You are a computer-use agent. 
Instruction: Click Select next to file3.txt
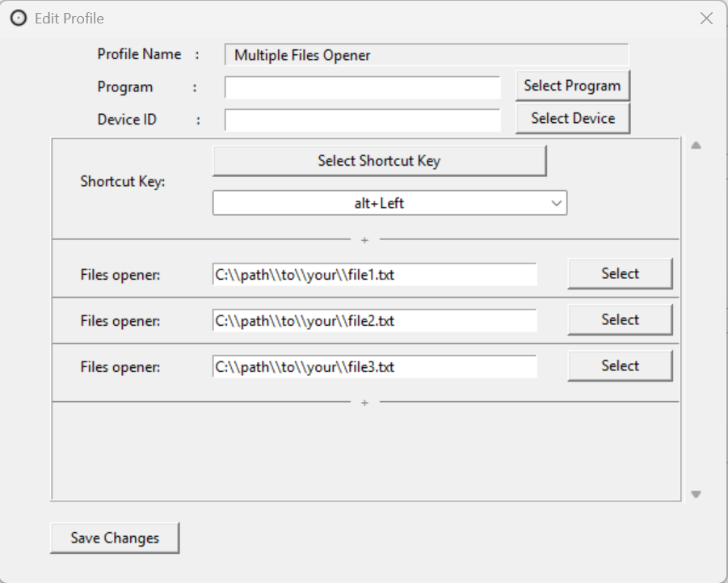coord(620,366)
